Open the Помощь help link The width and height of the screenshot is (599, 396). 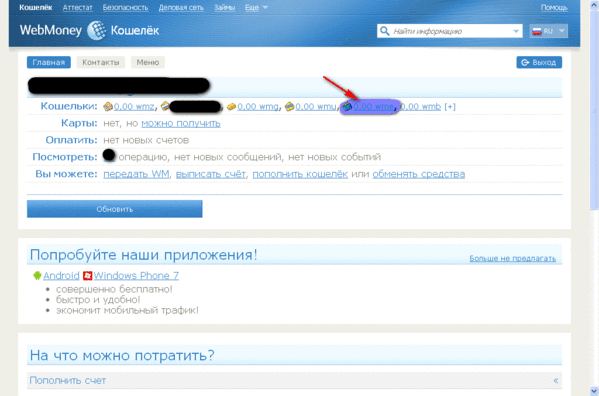tap(554, 7)
